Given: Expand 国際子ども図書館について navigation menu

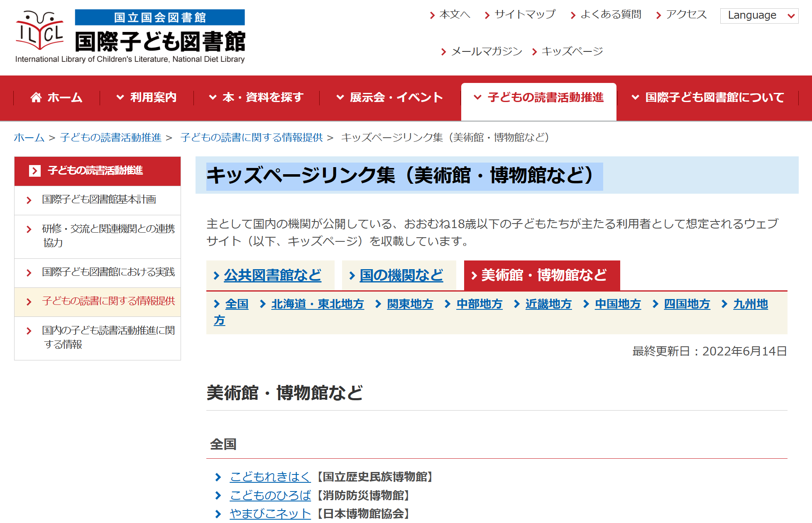Looking at the screenshot, I should (x=708, y=97).
